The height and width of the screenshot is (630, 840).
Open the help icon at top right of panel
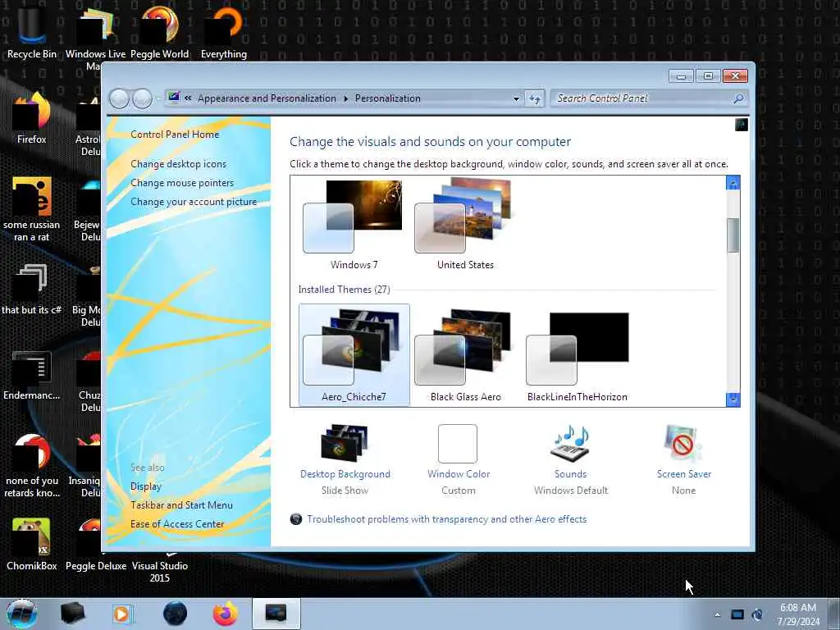pos(741,125)
